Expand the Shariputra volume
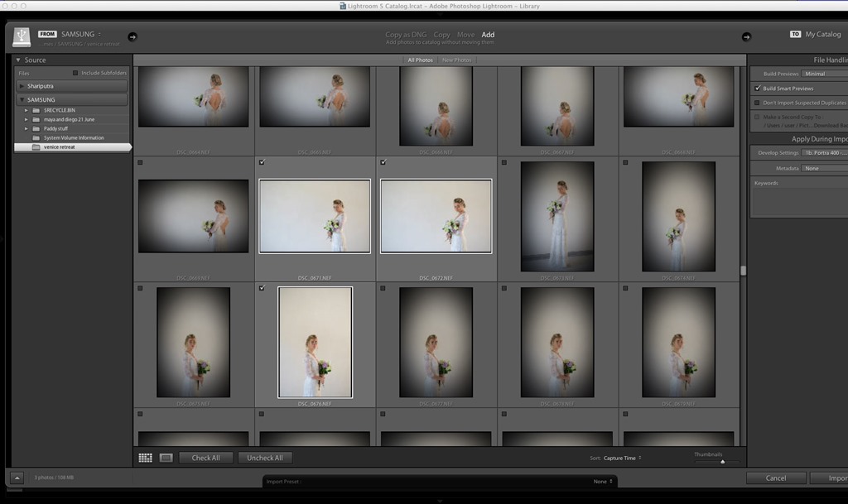 [x=21, y=86]
